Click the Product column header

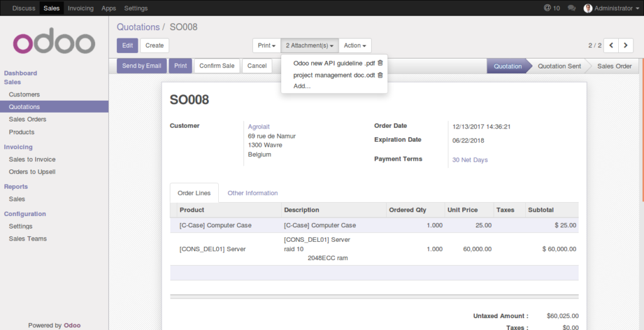(229, 210)
